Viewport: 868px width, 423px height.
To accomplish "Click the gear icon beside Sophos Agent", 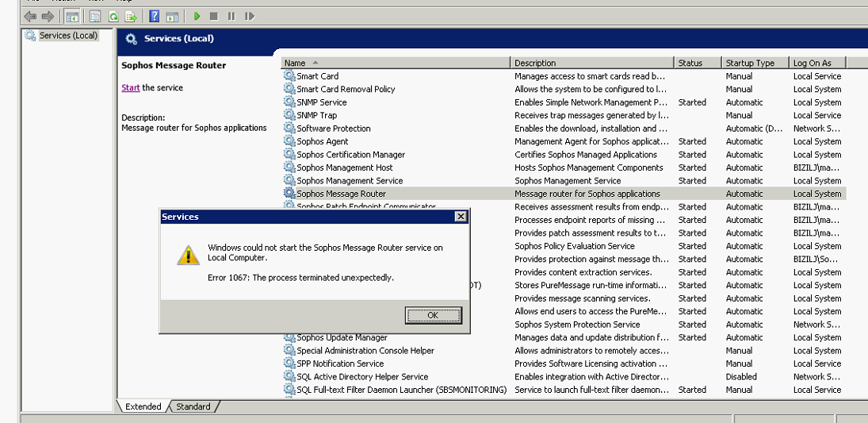I will click(289, 141).
